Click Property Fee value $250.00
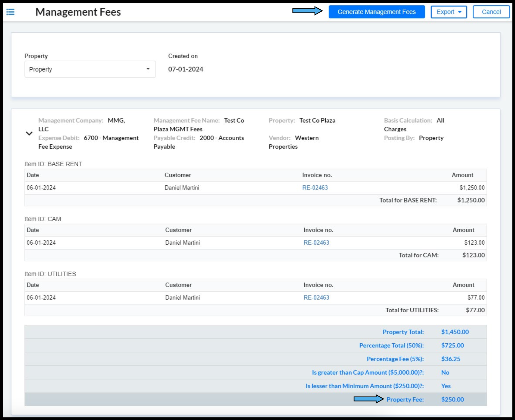This screenshot has height=420, width=515. point(452,399)
